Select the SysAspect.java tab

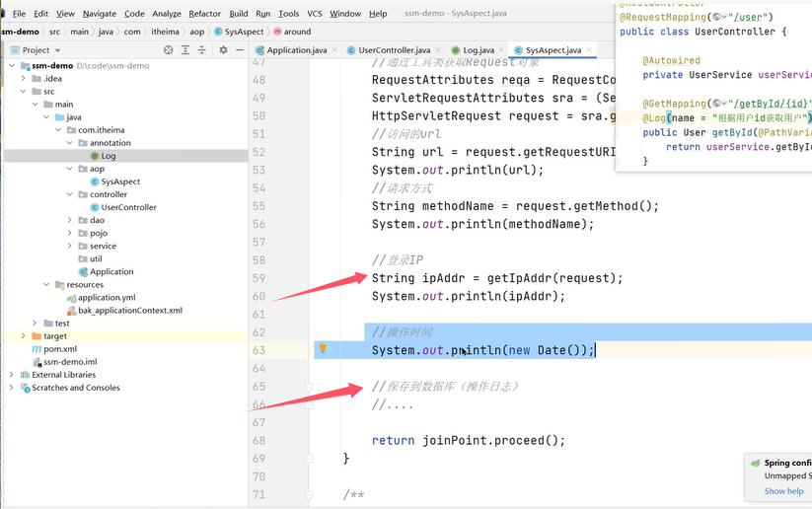click(554, 50)
